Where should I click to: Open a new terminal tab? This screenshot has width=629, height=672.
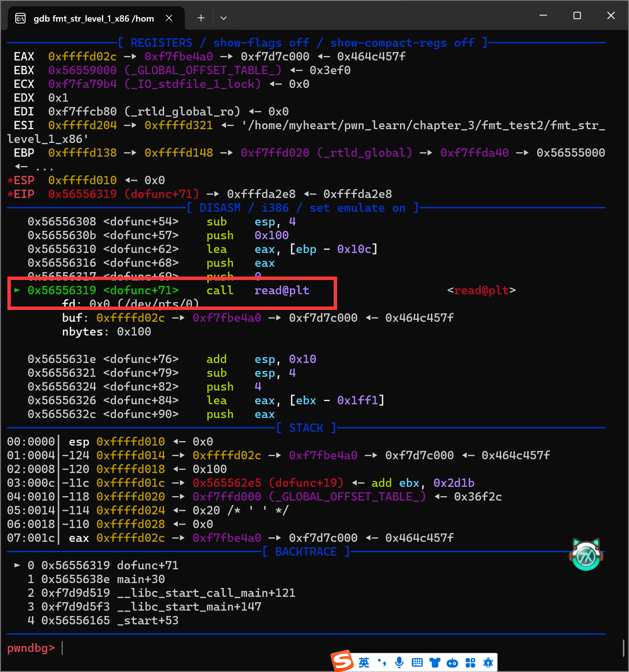click(201, 18)
